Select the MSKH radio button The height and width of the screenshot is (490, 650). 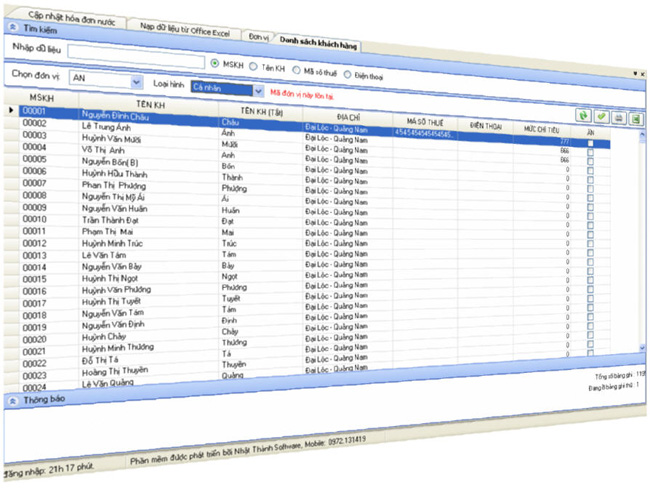pos(216,65)
